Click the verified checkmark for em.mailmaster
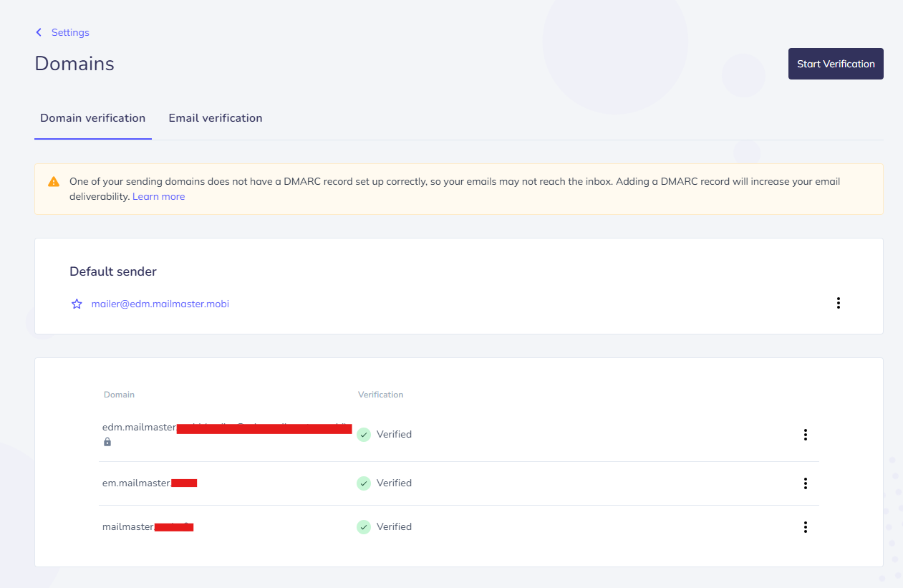Screen dimensions: 903x588 point(364,483)
